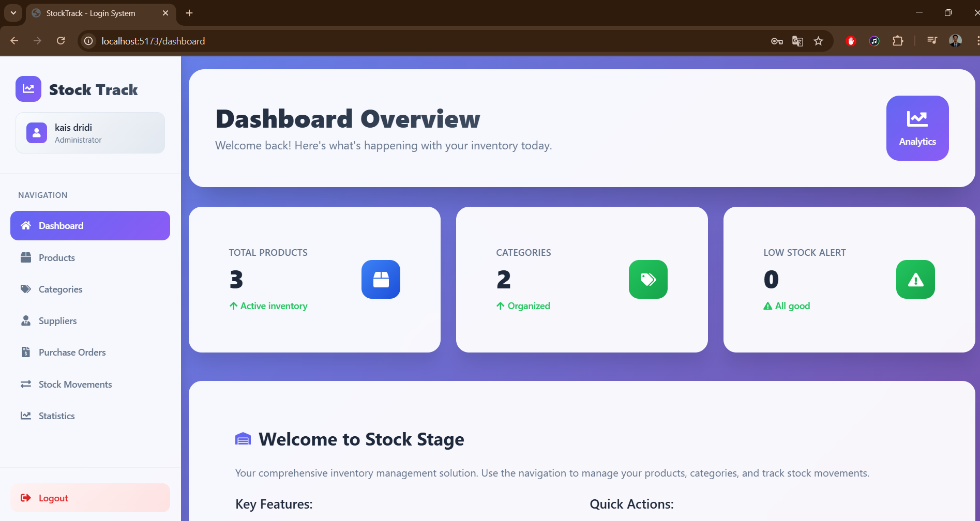Close the StockTrack - Login System tab
980x521 pixels.
pos(165,13)
